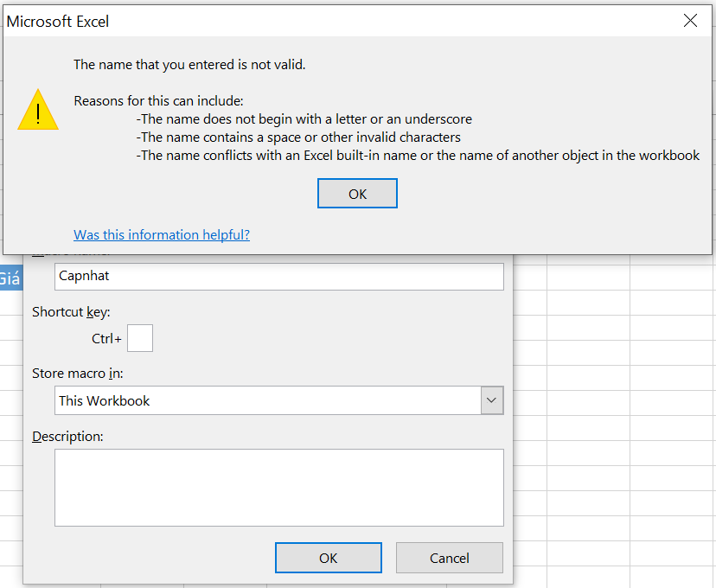The height and width of the screenshot is (588, 716).
Task: Focus the macro name field containing Capnhat
Action: pos(279,276)
